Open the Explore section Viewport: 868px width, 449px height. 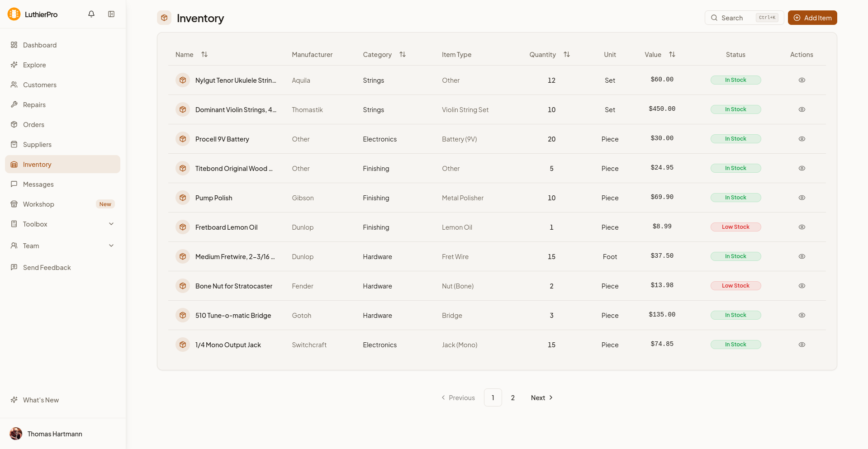(x=62, y=65)
